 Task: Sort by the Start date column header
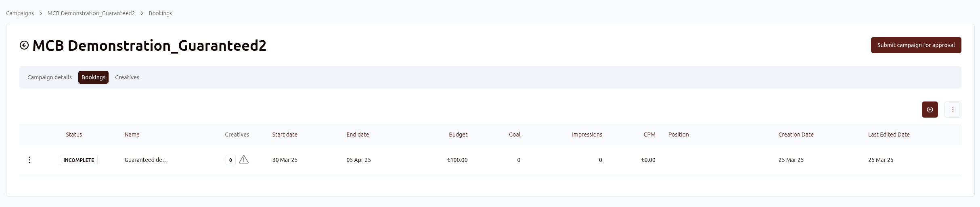point(285,135)
